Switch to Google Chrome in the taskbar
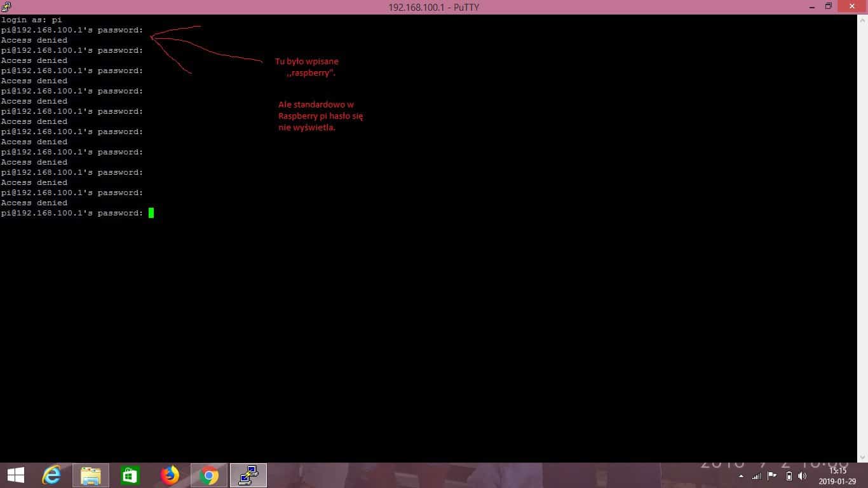Viewport: 868px width, 488px height. (x=208, y=475)
